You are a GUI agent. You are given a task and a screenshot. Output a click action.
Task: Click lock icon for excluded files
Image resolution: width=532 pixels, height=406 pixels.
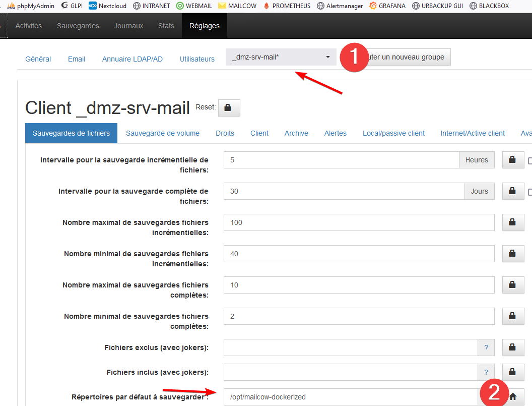pyautogui.click(x=512, y=347)
